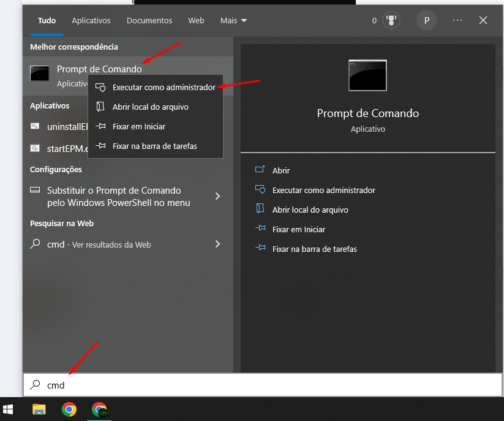
Task: Expand the Substituir o Prompt de Comando arrow
Action: (x=217, y=196)
